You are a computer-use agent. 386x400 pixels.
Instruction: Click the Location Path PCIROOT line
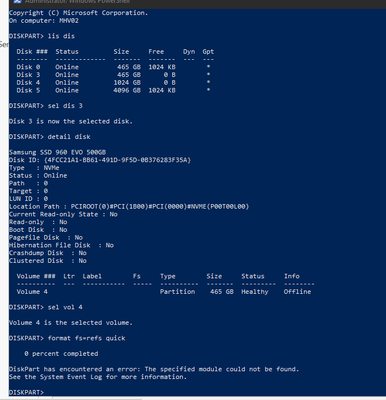click(129, 206)
